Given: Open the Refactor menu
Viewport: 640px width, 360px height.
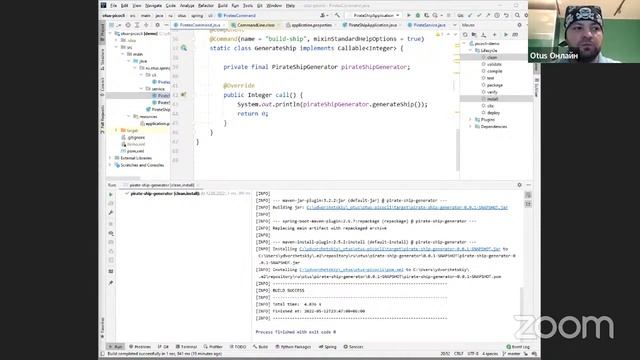Looking at the screenshot, I should (206, 6).
